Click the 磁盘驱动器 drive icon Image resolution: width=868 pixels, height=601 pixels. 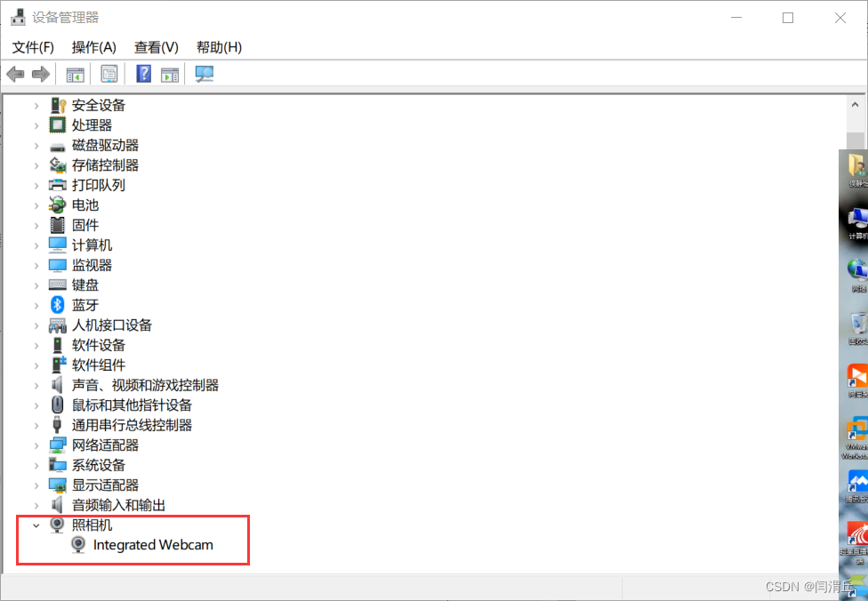(58, 146)
